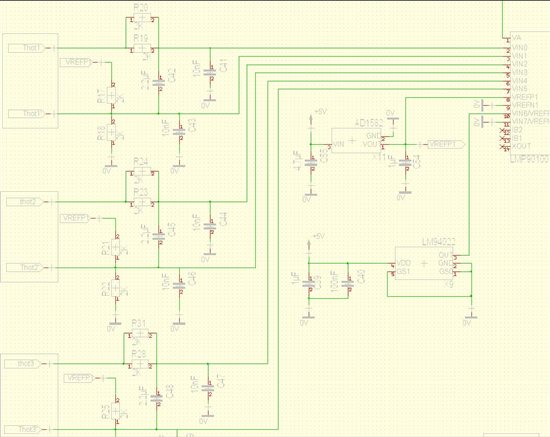This screenshot has height=437, width=550.
Task: Select capacitor C54 below VREFP1 net
Action: (x=405, y=163)
